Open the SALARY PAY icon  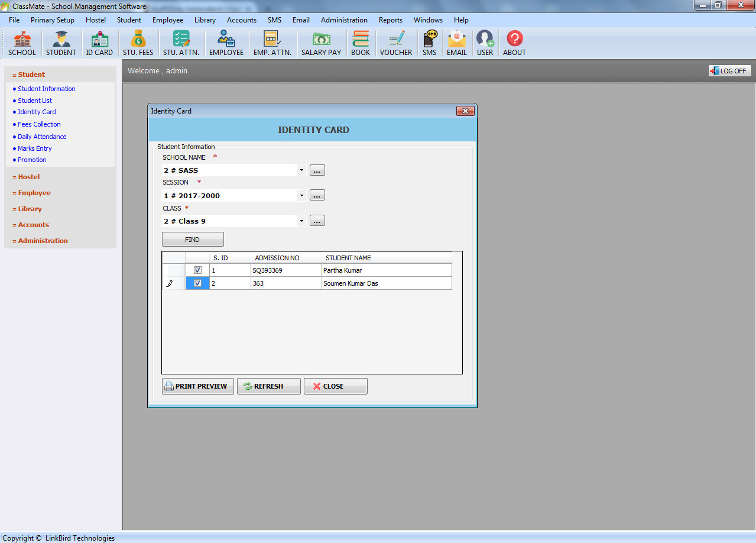coord(320,42)
